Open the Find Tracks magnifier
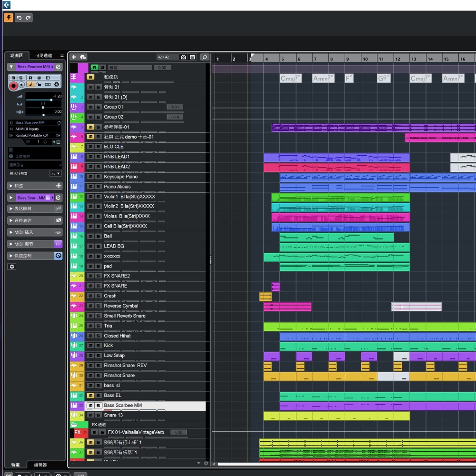This screenshot has height=476, width=476. click(x=205, y=57)
